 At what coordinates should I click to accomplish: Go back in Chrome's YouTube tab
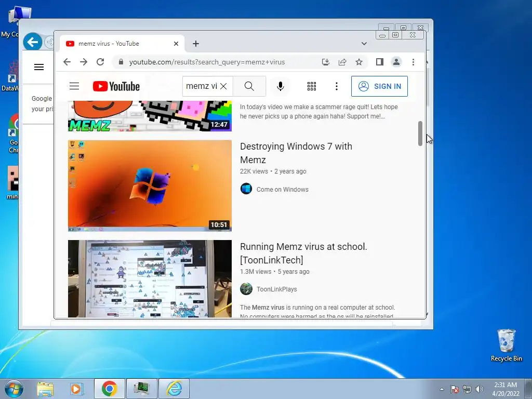67,62
